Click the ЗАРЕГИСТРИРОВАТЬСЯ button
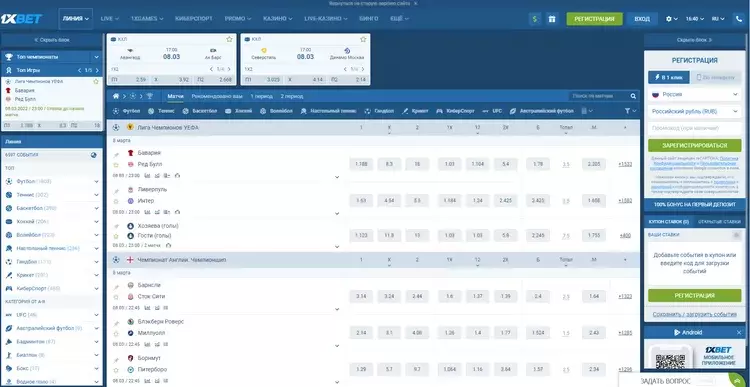Screen dimensions: 750x387 coord(695,145)
